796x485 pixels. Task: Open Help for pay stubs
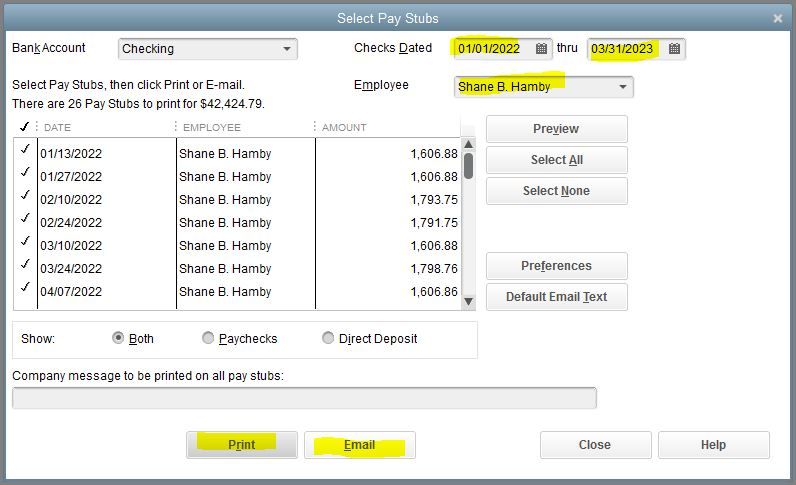point(713,445)
